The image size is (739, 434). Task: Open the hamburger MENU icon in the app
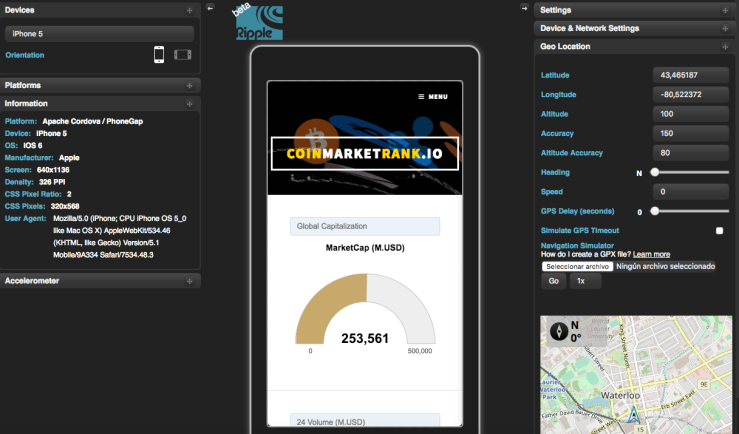[432, 97]
